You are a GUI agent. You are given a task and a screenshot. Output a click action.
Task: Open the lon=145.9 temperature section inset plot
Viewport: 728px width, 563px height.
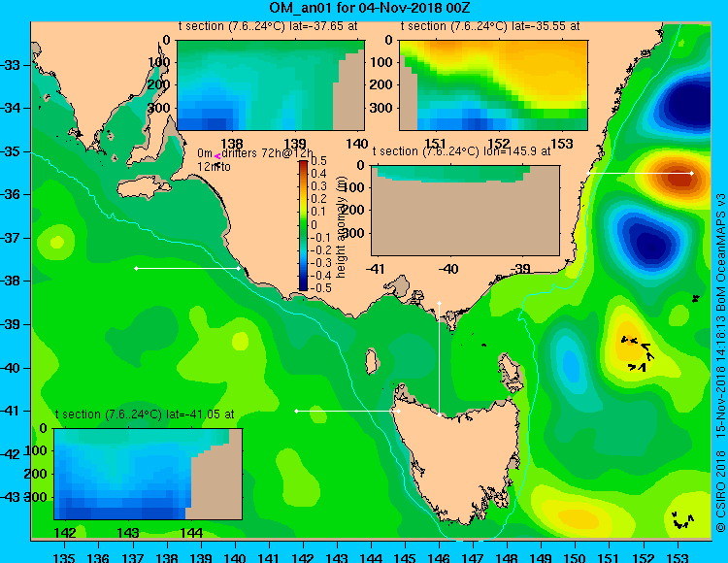(465, 211)
